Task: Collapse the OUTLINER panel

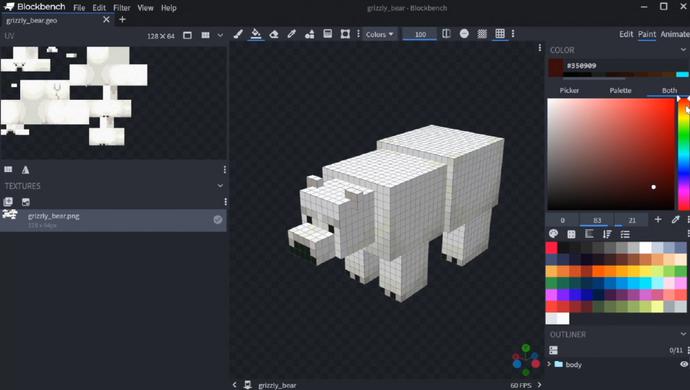Action: pos(683,334)
